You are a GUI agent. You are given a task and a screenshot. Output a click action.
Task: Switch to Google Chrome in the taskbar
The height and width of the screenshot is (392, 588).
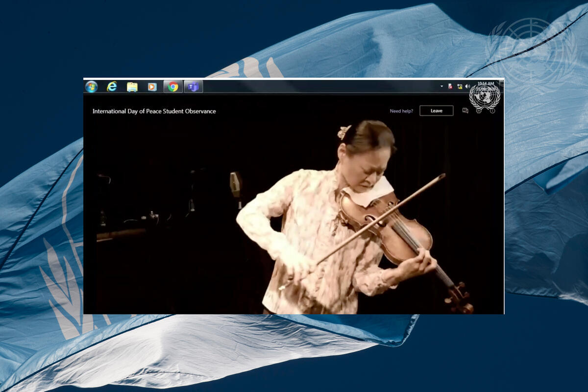173,87
